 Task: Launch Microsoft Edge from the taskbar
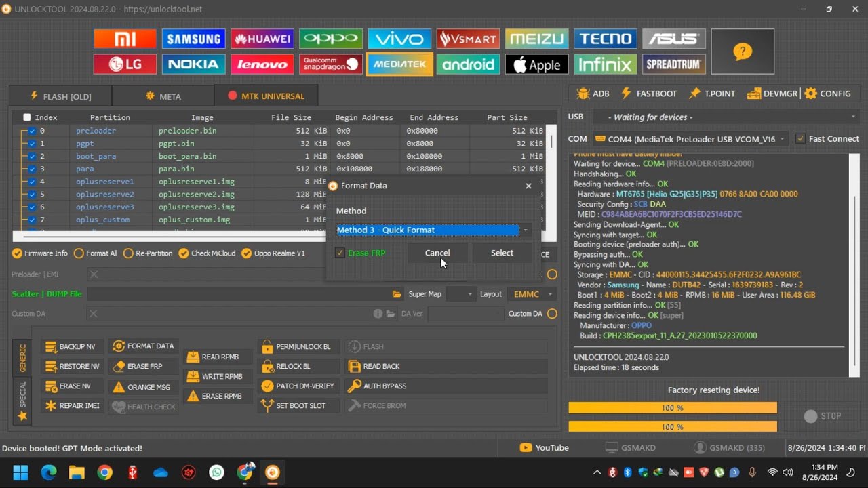click(x=49, y=472)
